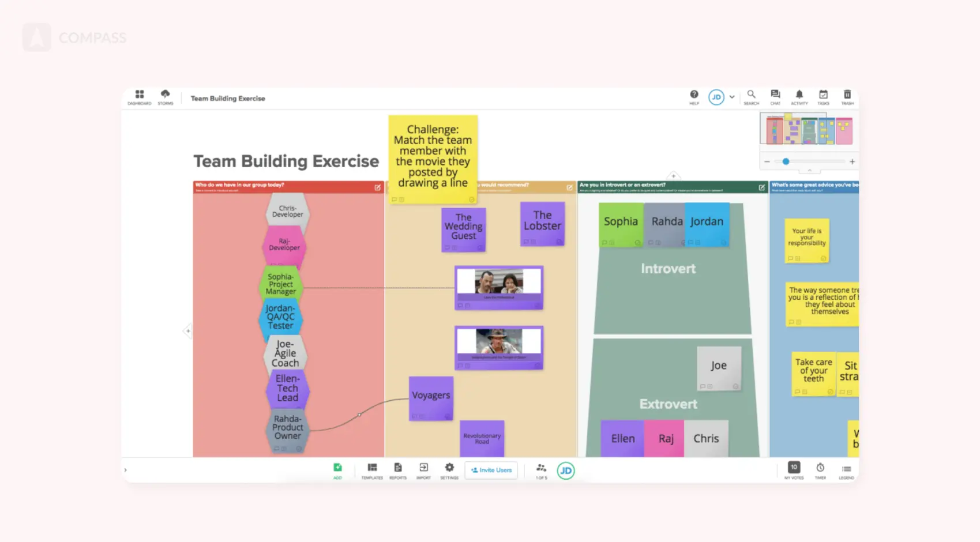Edit the red group section header
The width and height of the screenshot is (980, 542).
click(377, 187)
